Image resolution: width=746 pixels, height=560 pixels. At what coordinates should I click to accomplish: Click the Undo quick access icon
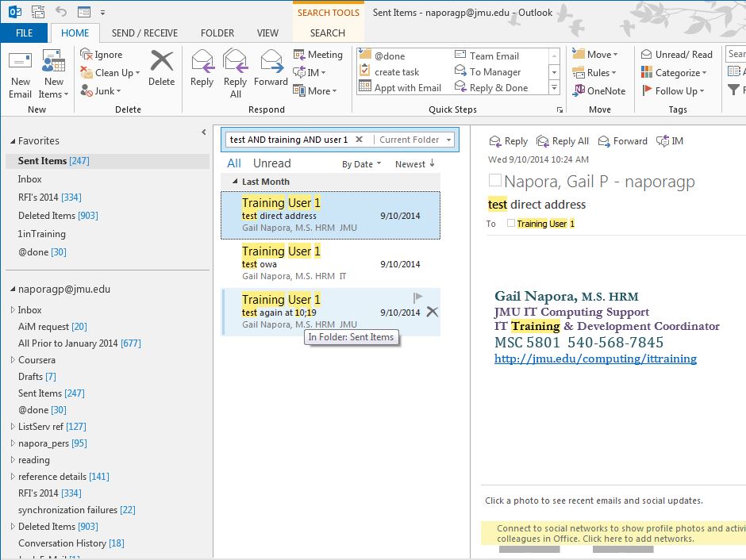[x=60, y=11]
